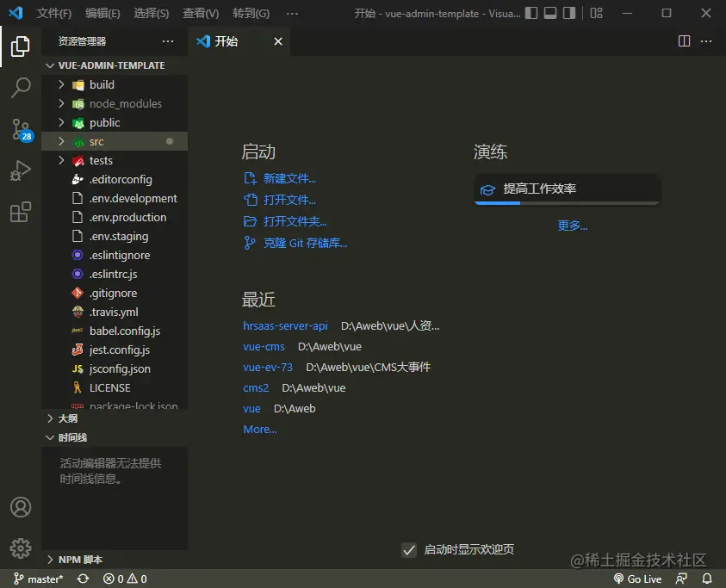Open recent folder vue in D:\Aweb
726x588 pixels.
pyautogui.click(x=251, y=408)
